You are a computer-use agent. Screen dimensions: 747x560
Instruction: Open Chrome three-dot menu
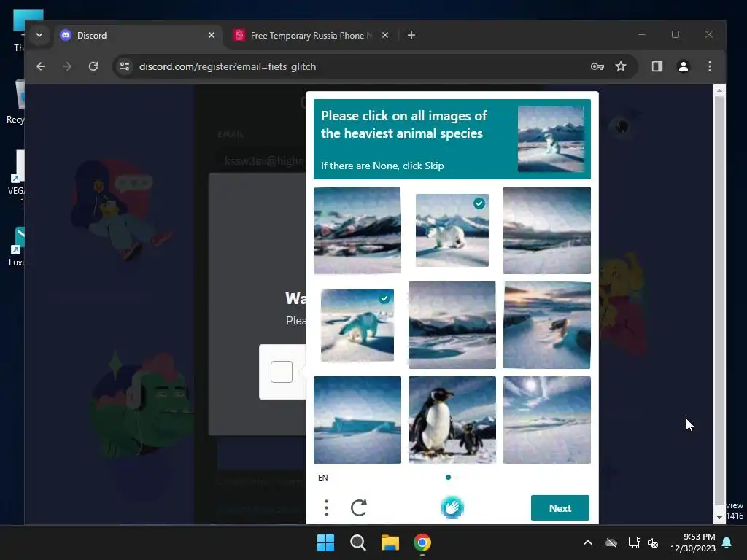click(x=709, y=66)
